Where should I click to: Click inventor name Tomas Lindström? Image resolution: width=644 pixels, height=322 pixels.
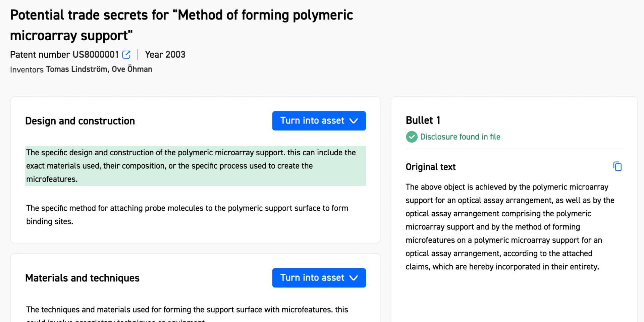click(x=77, y=69)
